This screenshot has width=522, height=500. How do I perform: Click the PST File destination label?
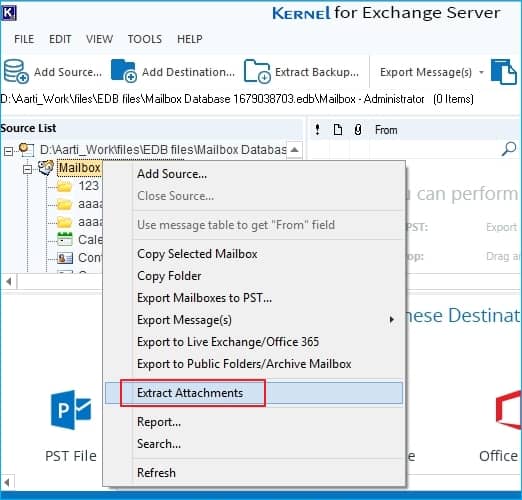(71, 456)
